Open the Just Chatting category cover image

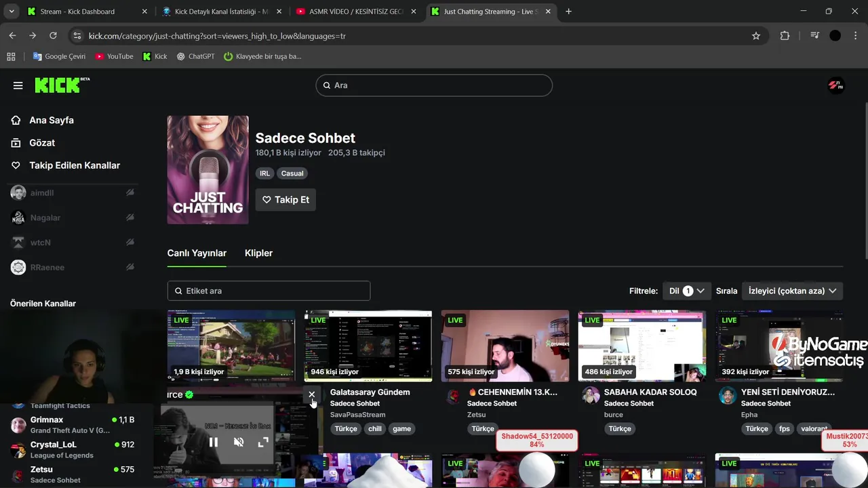pos(208,169)
